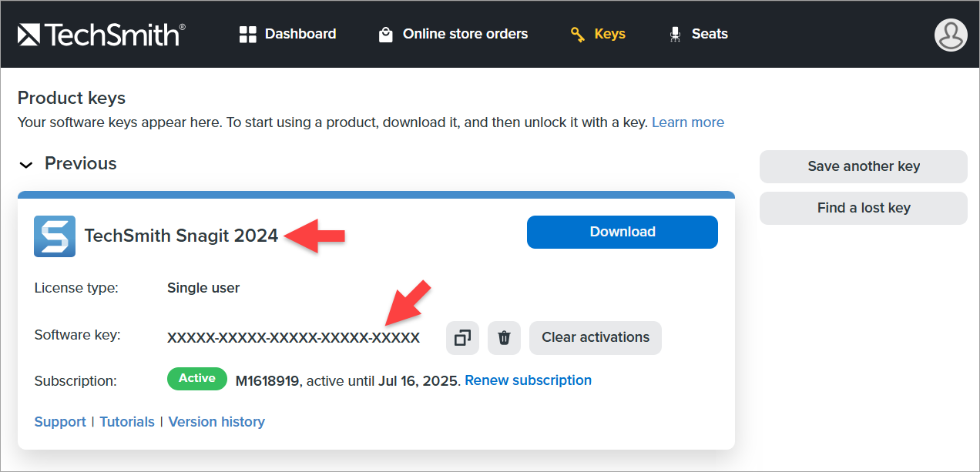Click the Single user license value
The image size is (980, 472).
(203, 288)
